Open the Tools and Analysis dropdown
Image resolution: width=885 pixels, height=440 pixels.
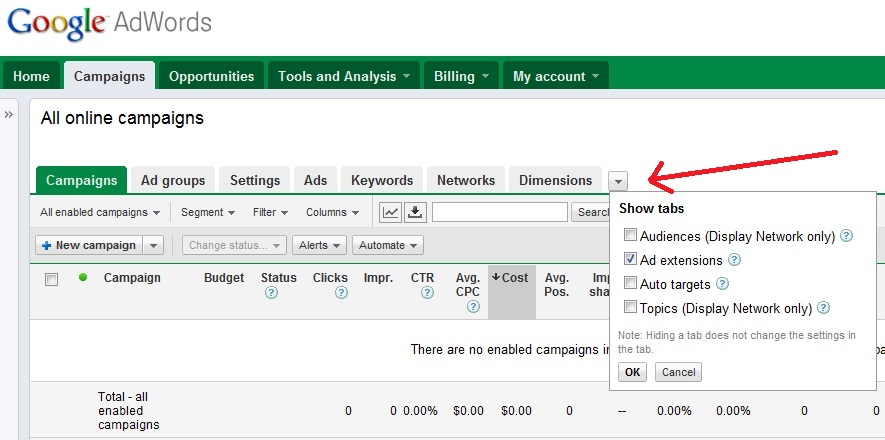344,76
